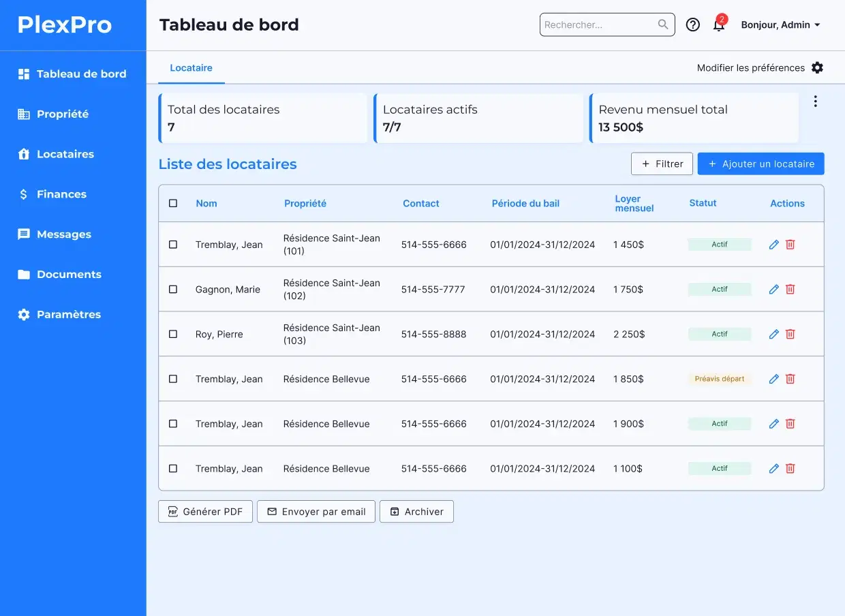845x616 pixels.
Task: Go to Finances in the sidebar
Action: 61,194
